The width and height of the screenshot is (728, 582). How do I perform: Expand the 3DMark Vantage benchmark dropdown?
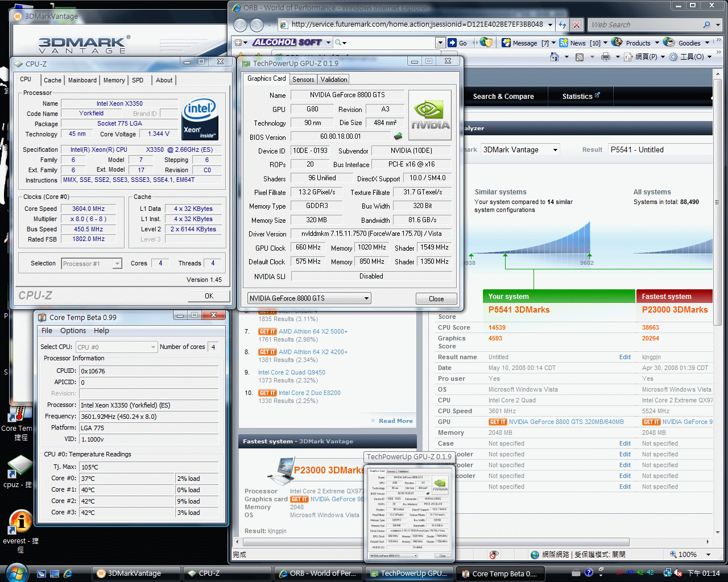[555, 149]
